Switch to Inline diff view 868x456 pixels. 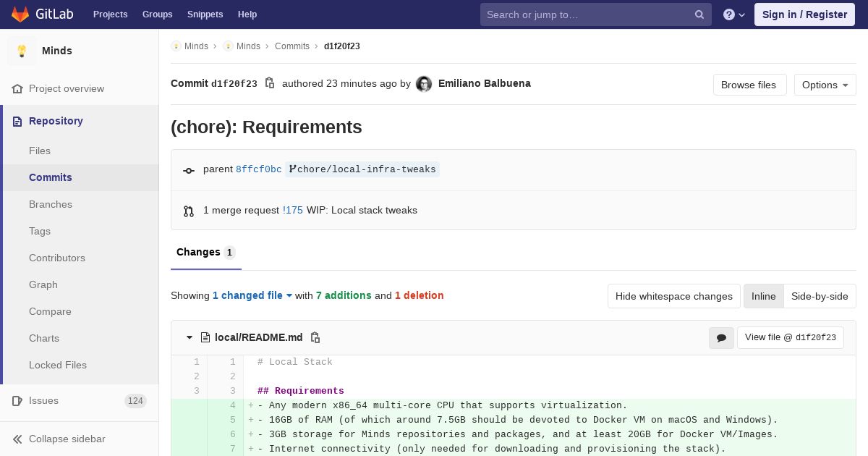click(763, 296)
